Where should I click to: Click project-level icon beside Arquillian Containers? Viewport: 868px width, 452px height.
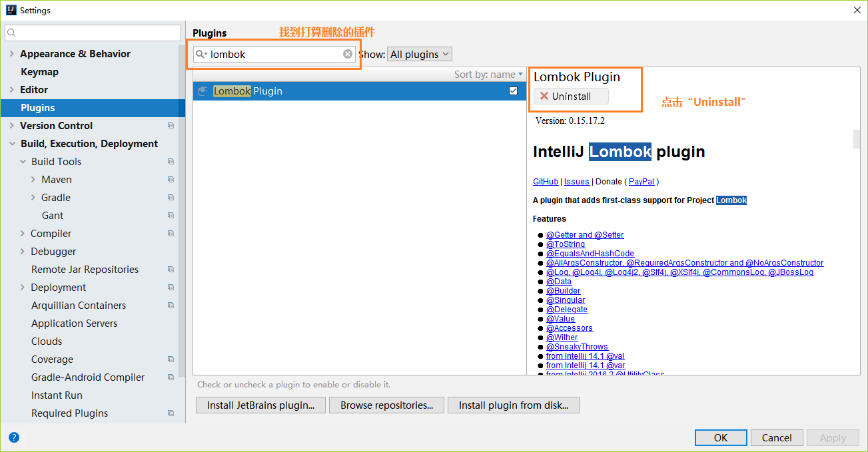tap(171, 306)
